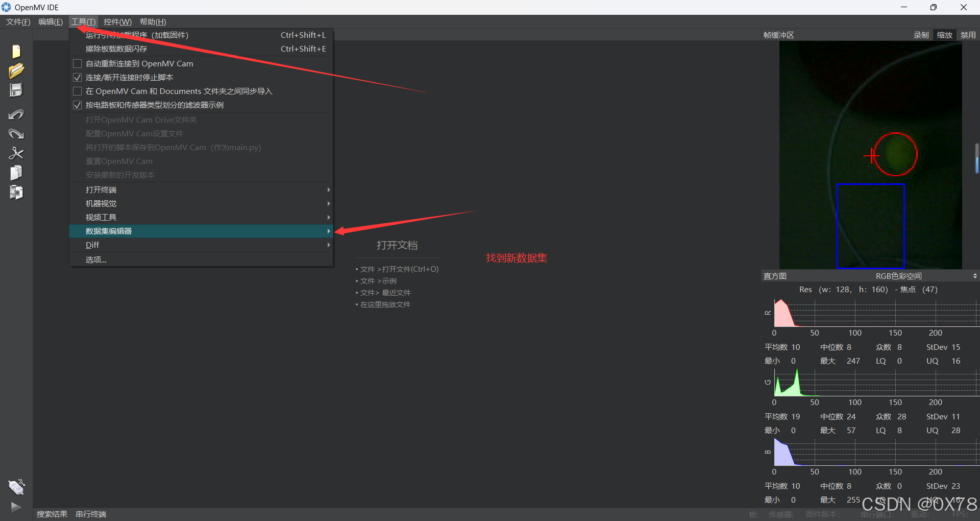The height and width of the screenshot is (521, 980).
Task: Click the 在这里拖放文件 hint text
Action: (x=385, y=304)
